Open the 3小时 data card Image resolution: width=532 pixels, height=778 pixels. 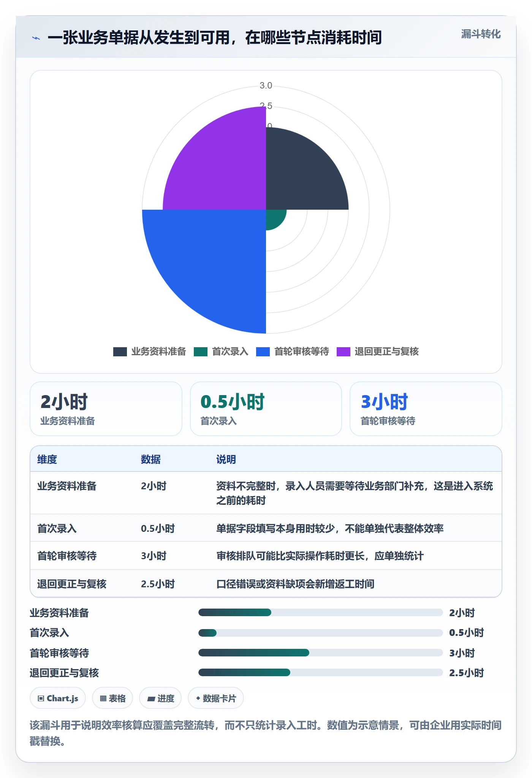426,409
